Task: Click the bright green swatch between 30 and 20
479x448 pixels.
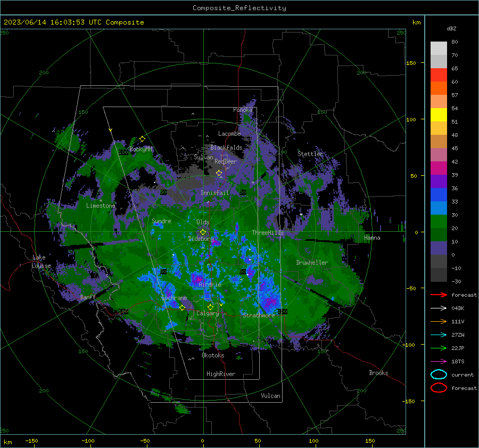Action: point(439,221)
